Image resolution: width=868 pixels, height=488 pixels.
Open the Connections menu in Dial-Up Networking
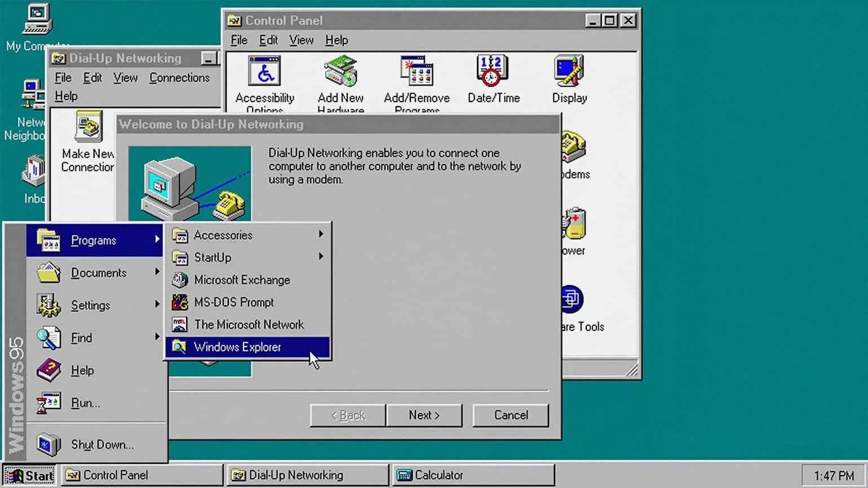pyautogui.click(x=179, y=78)
